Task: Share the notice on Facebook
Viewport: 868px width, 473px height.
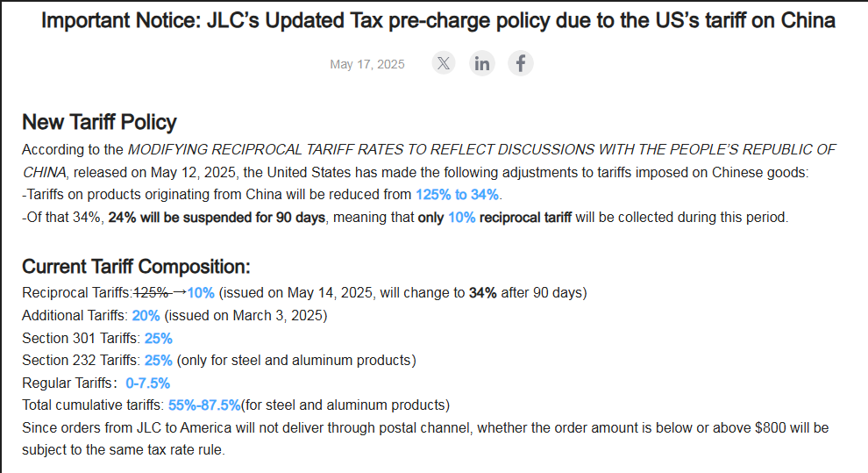Action: tap(520, 63)
